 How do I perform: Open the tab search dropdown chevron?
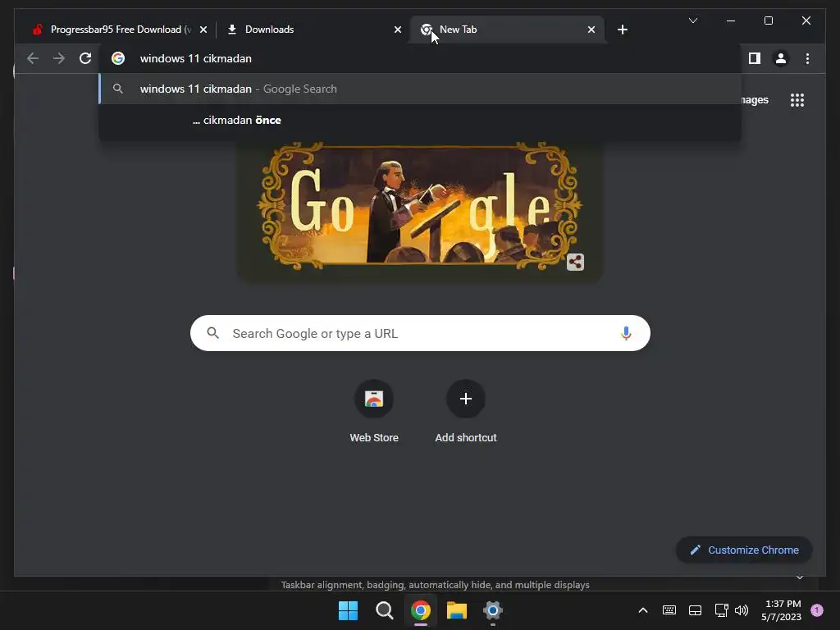coord(692,21)
